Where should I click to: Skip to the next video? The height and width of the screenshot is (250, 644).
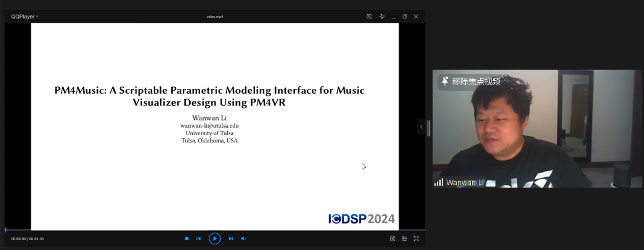point(231,238)
